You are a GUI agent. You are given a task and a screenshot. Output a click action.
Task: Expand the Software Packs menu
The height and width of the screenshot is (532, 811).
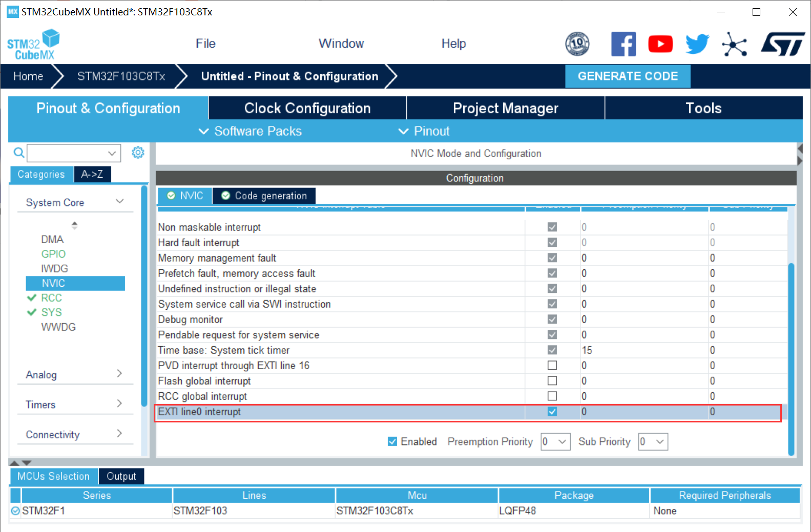pos(250,131)
